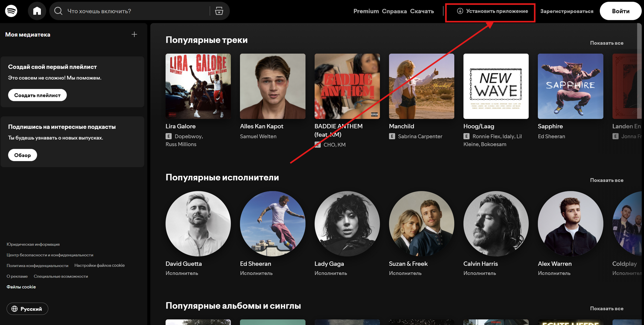Viewport: 644px width, 325px height.
Task: Open Центр безопасности и конфиденциальности link
Action: 50,255
